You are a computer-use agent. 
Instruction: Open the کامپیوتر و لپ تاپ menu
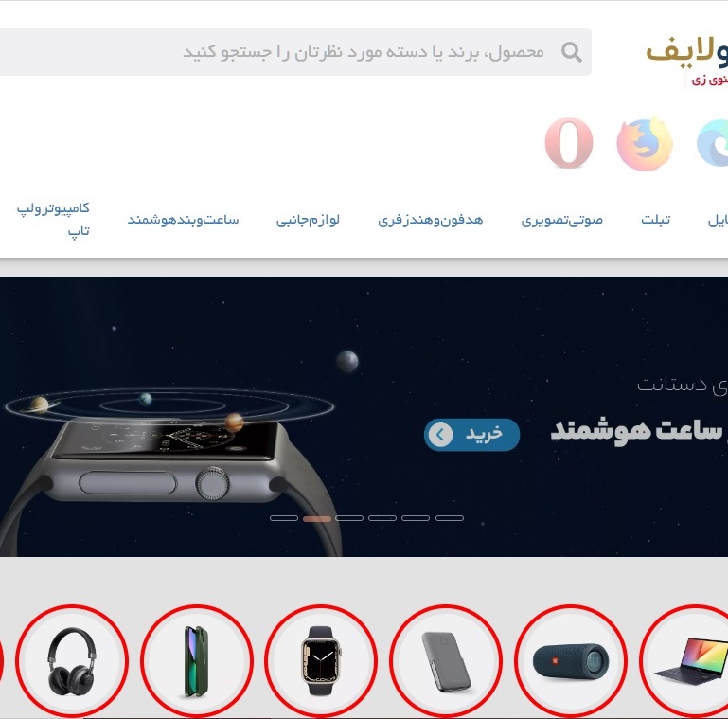[x=53, y=219]
